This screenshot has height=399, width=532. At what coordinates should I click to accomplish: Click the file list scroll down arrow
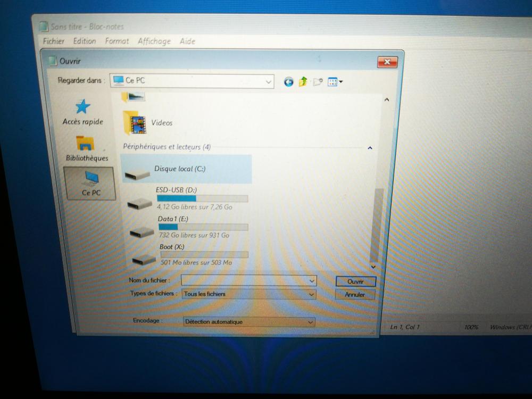coord(373,267)
